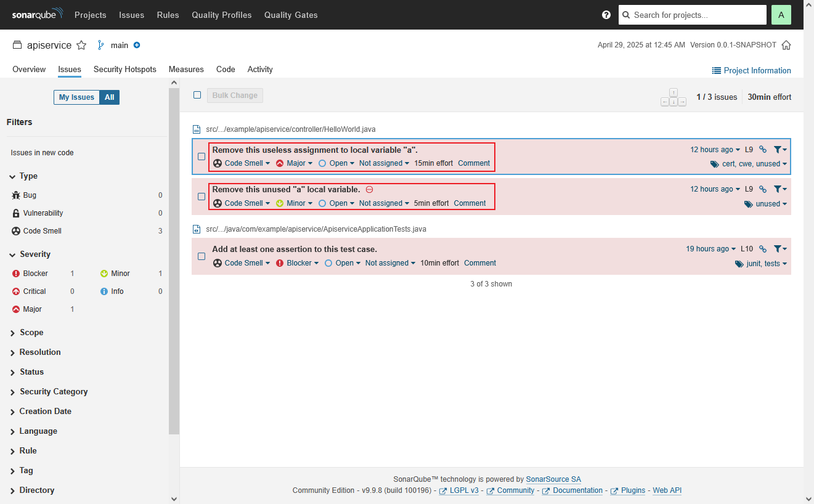Open the Web API footer link
Viewport: 814px width, 504px height.
point(667,490)
